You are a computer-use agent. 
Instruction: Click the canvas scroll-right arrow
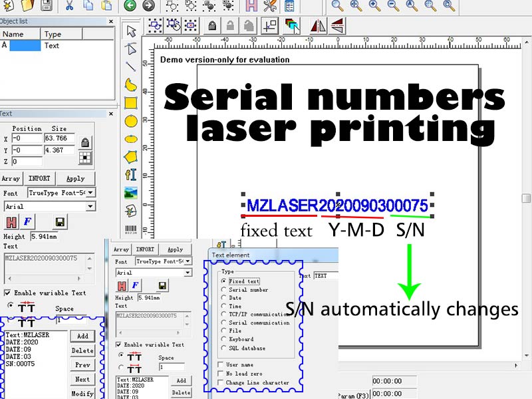point(516,365)
